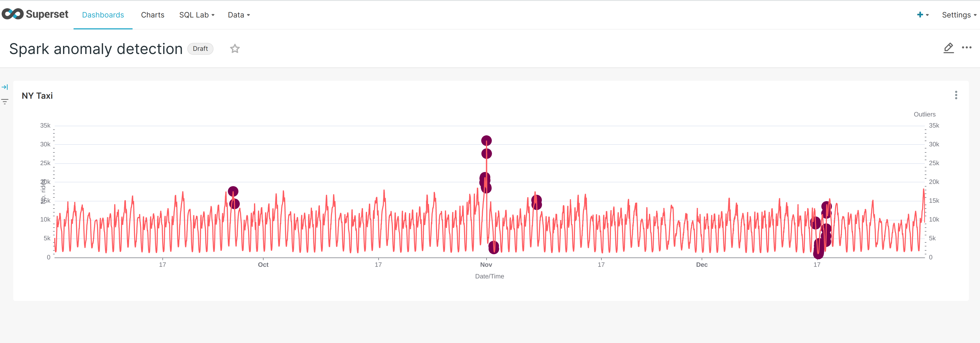Image resolution: width=980 pixels, height=343 pixels.
Task: Select the Dashboards menu item
Action: pos(103,15)
